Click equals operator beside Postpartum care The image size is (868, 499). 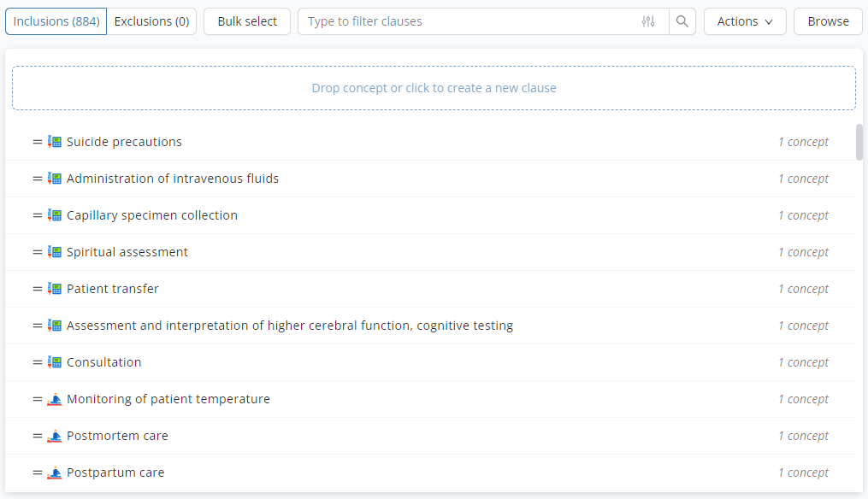coord(38,473)
